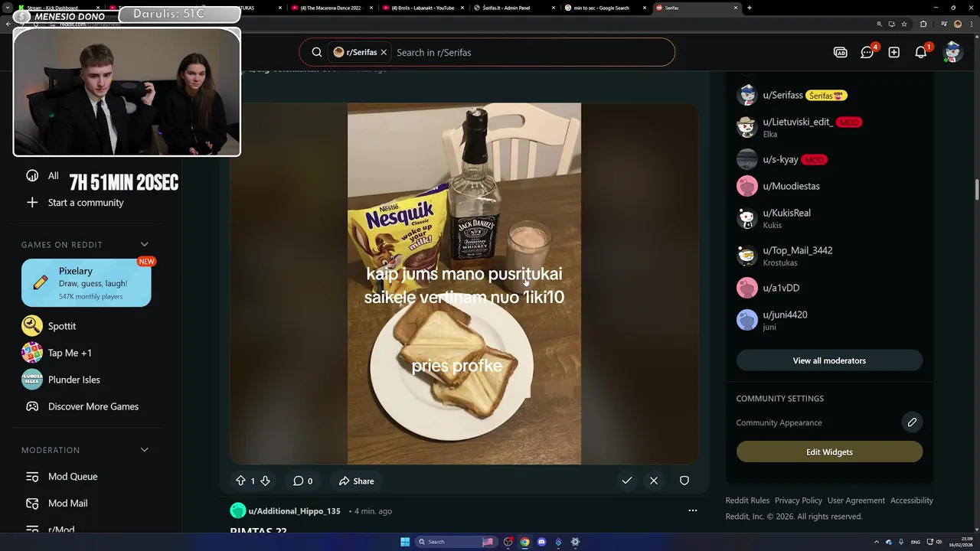Share the pusrytukai post
This screenshot has width=980, height=551.
(x=356, y=481)
